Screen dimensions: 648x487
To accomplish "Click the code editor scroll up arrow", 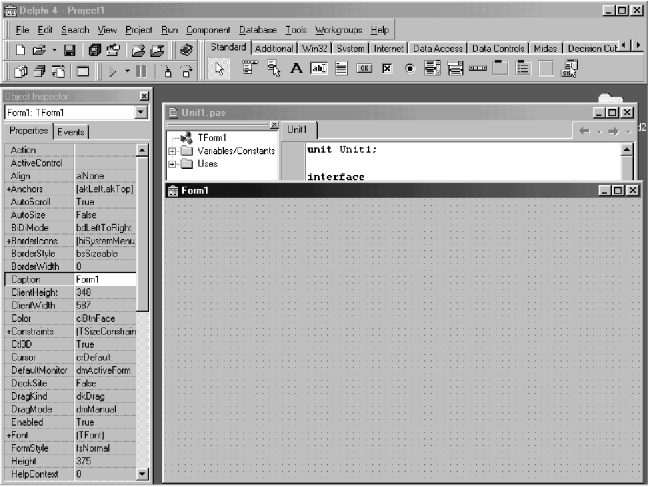I will point(627,149).
